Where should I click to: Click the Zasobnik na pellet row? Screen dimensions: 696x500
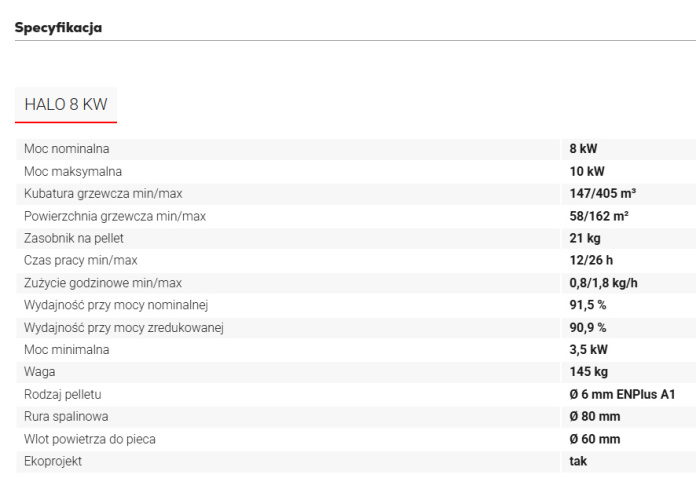356,238
